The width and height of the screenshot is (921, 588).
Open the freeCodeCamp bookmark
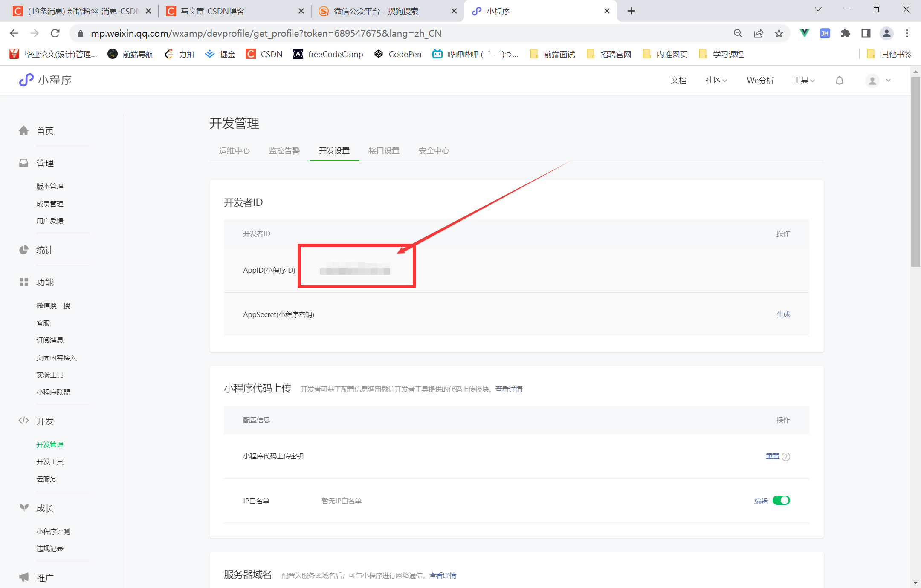point(328,54)
